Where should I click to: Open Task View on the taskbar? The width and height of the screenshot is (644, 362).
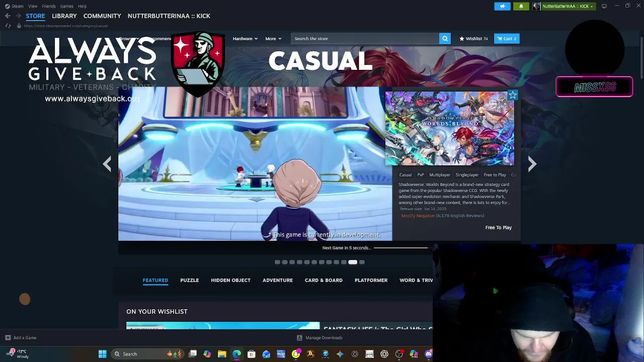pyautogui.click(x=193, y=354)
